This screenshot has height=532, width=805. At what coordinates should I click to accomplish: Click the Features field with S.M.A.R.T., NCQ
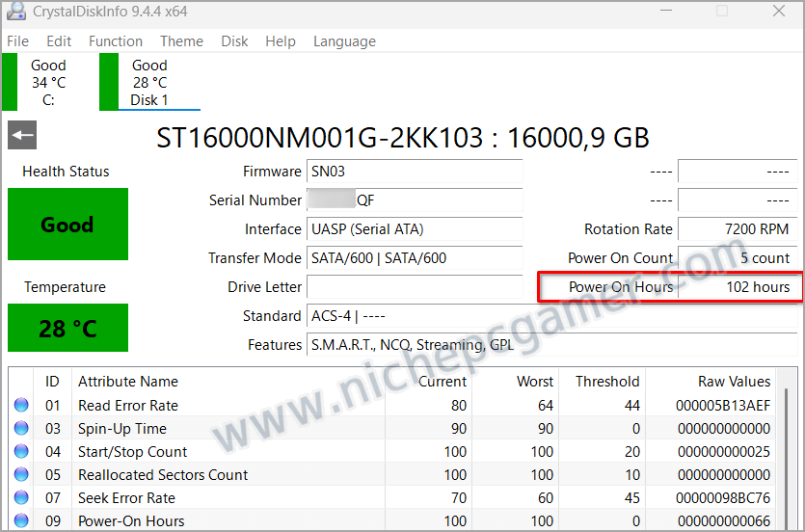pyautogui.click(x=552, y=345)
